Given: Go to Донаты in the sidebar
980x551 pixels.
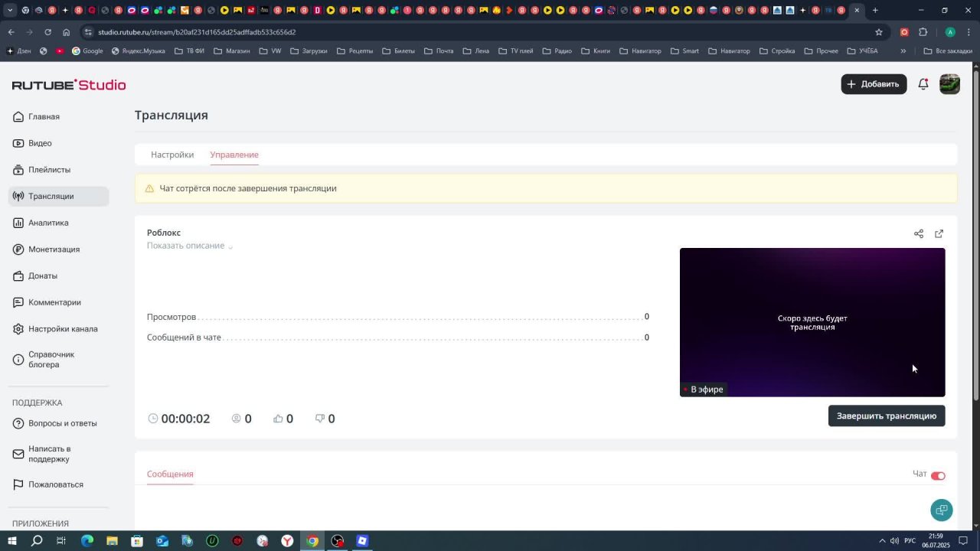Looking at the screenshot, I should point(58,275).
